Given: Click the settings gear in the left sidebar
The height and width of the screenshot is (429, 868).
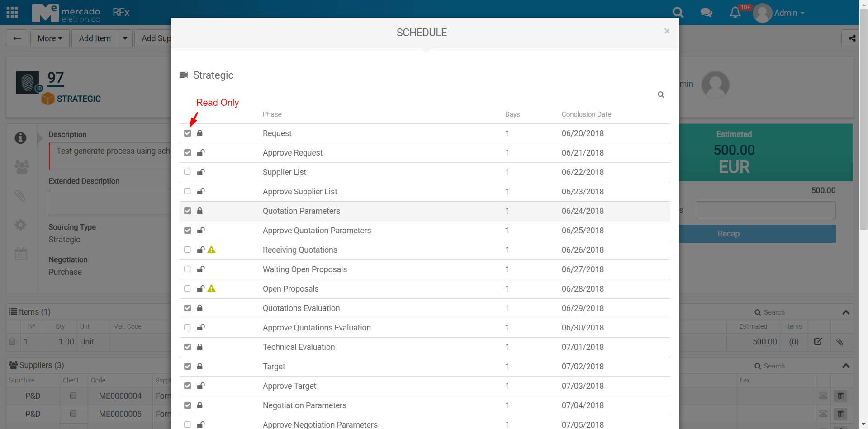Looking at the screenshot, I should (x=20, y=225).
